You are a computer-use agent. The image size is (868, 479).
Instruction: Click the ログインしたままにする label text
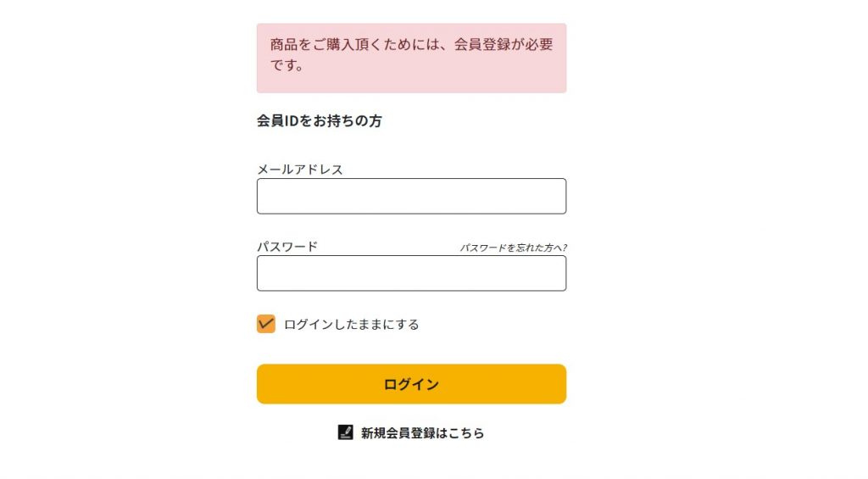pos(352,325)
